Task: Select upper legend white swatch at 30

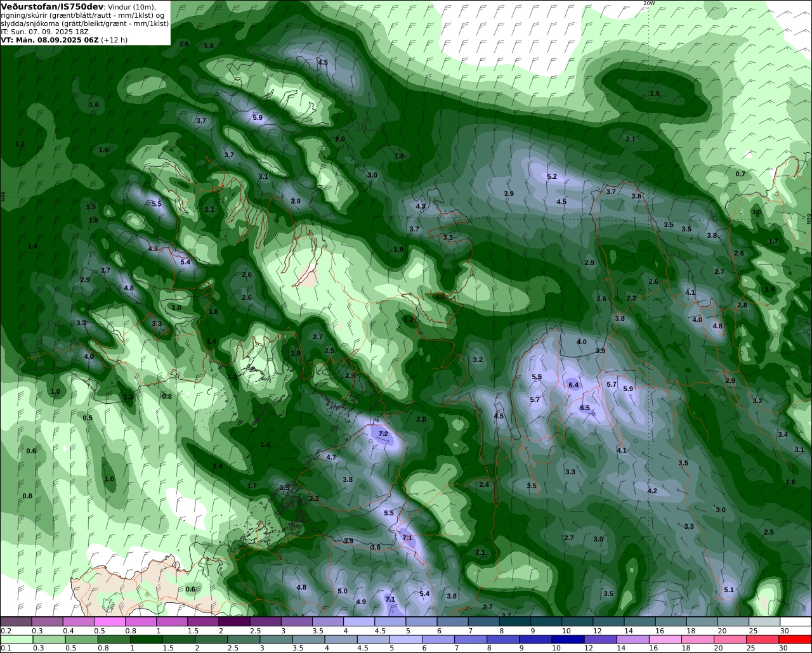Action: click(x=796, y=622)
